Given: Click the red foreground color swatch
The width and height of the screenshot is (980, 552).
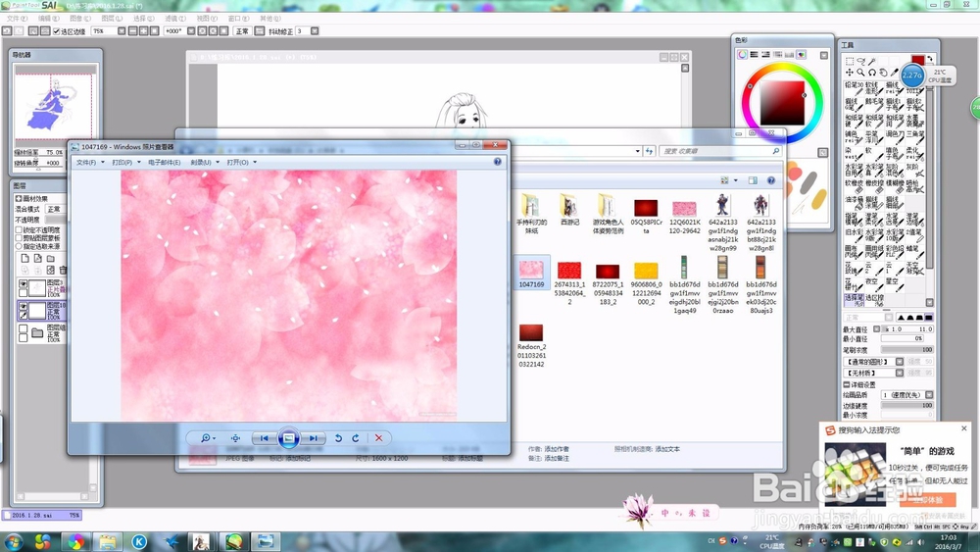Looking at the screenshot, I should click(x=917, y=61).
